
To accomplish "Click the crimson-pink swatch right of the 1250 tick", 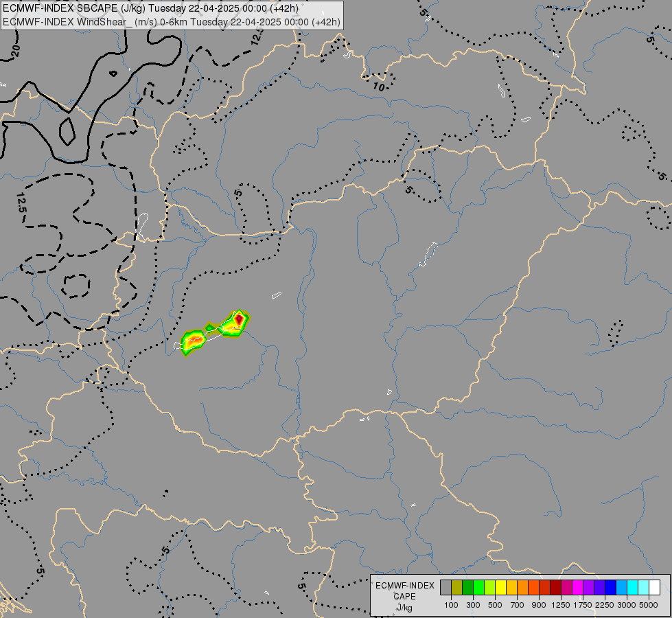I will pyautogui.click(x=566, y=587).
